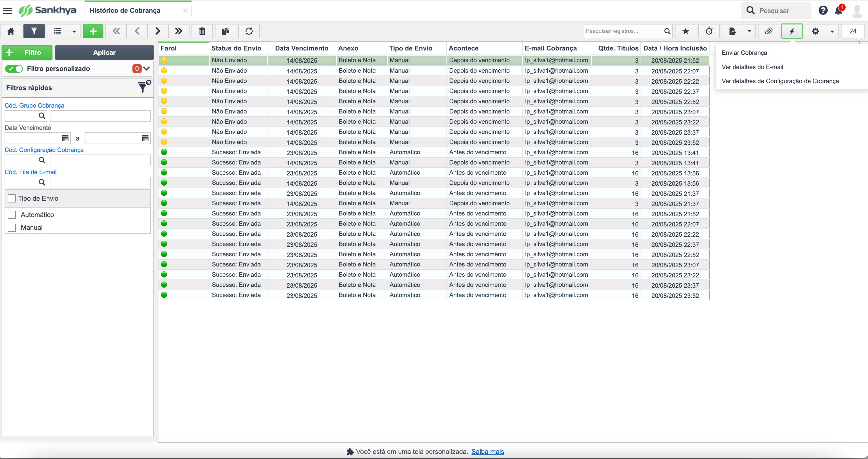868x459 pixels.
Task: Refresh the records list
Action: pyautogui.click(x=249, y=31)
